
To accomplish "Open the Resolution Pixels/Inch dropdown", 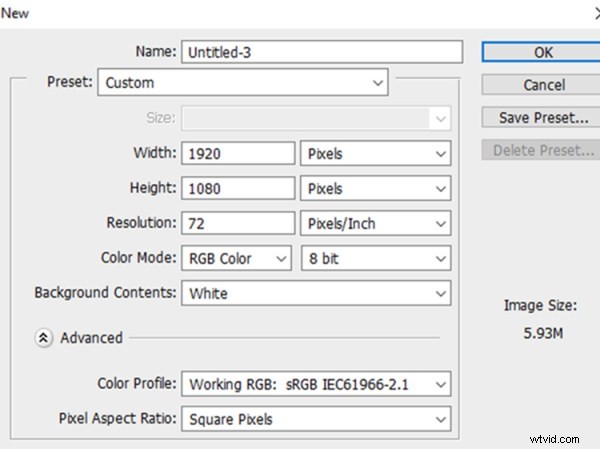I will 375,223.
